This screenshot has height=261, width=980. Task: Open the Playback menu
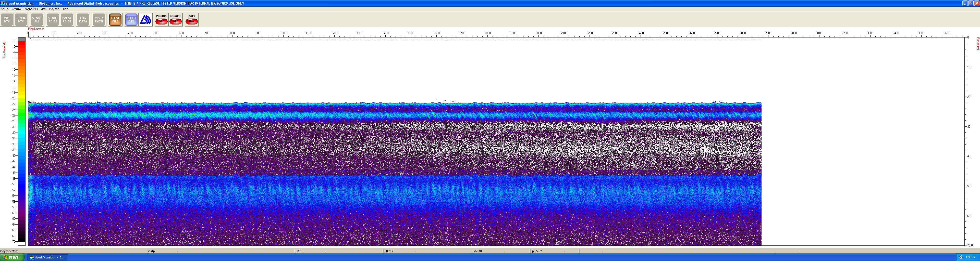55,9
